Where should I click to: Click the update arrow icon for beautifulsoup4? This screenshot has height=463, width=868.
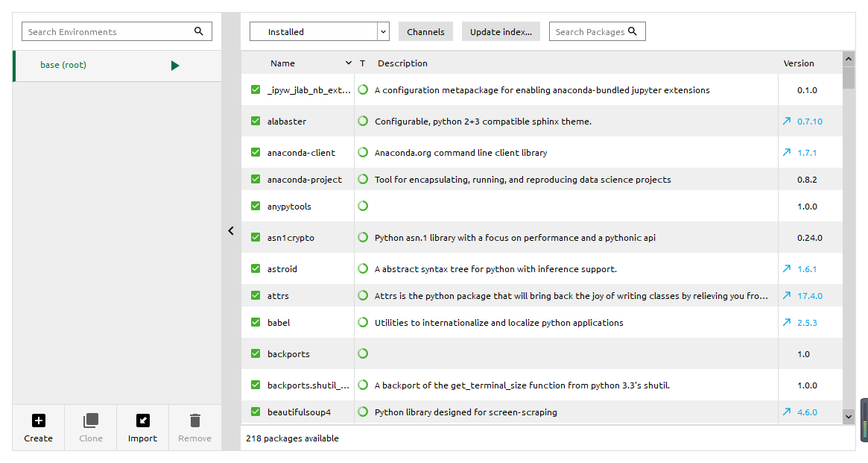coord(787,412)
